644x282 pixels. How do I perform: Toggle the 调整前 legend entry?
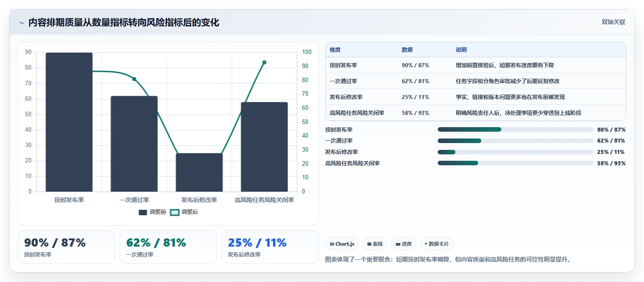tap(152, 212)
